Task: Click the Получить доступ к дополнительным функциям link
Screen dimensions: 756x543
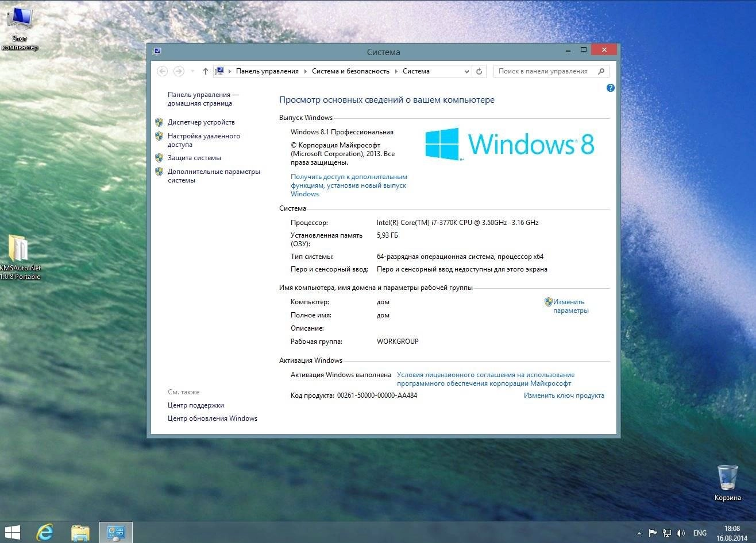Action: tap(349, 185)
